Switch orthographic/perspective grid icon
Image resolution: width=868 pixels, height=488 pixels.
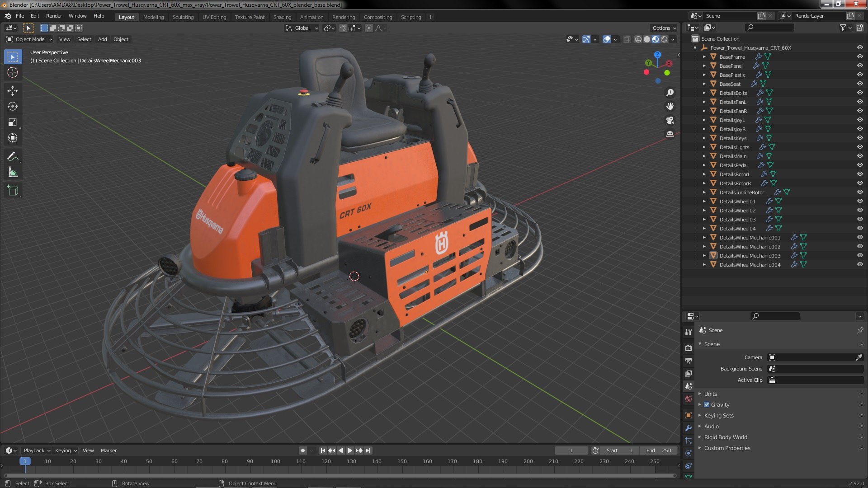670,134
